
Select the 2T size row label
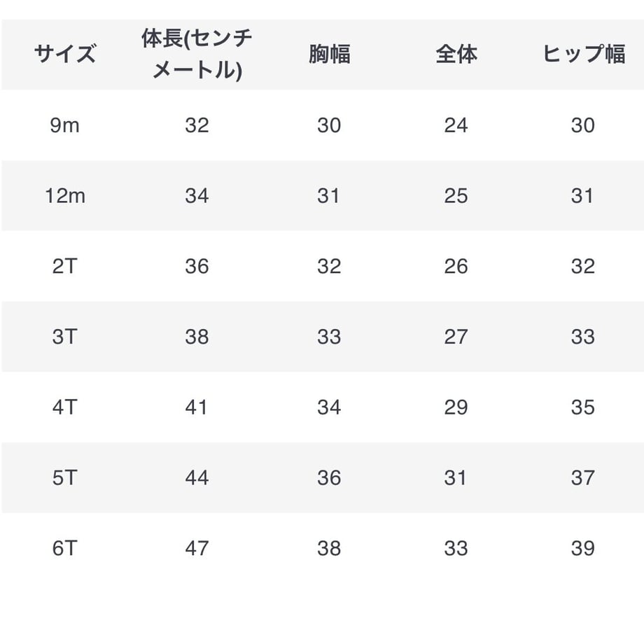coord(65,267)
